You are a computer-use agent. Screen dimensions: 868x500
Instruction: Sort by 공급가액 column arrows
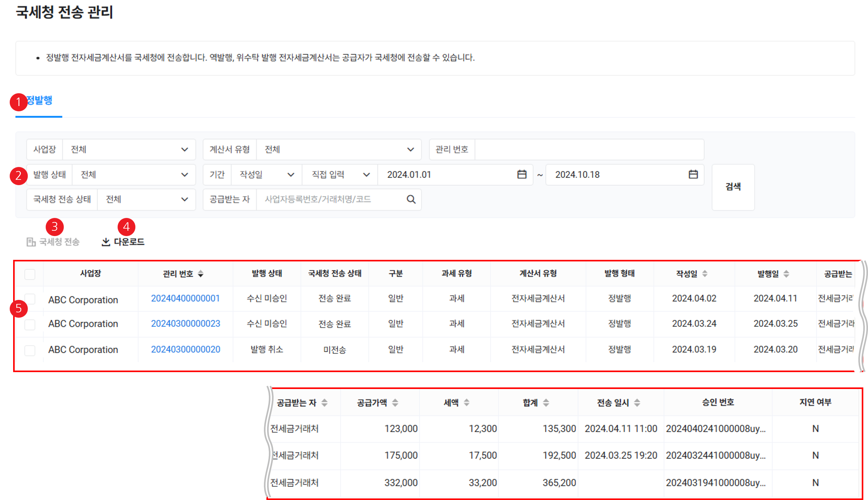(x=395, y=402)
